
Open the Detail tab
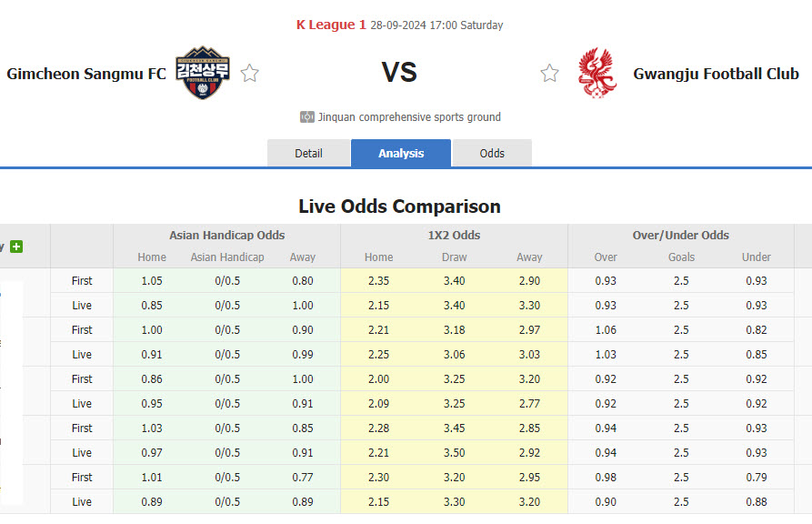point(308,154)
